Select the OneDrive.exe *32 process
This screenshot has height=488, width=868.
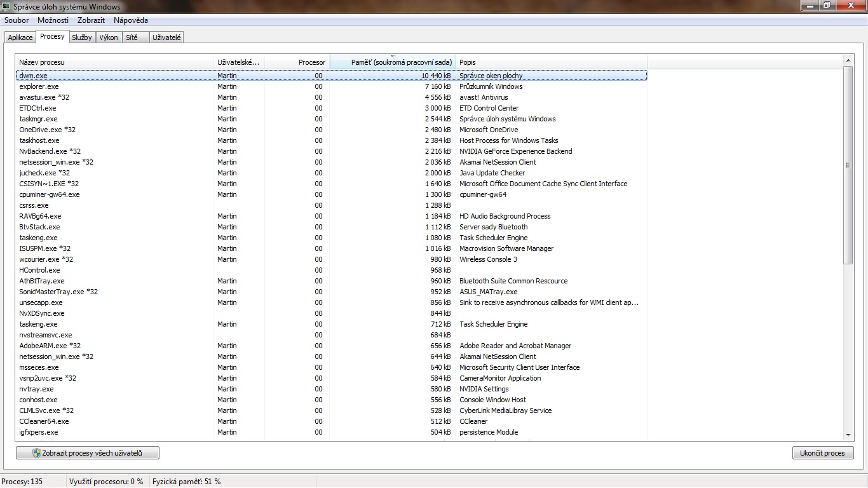(331, 130)
